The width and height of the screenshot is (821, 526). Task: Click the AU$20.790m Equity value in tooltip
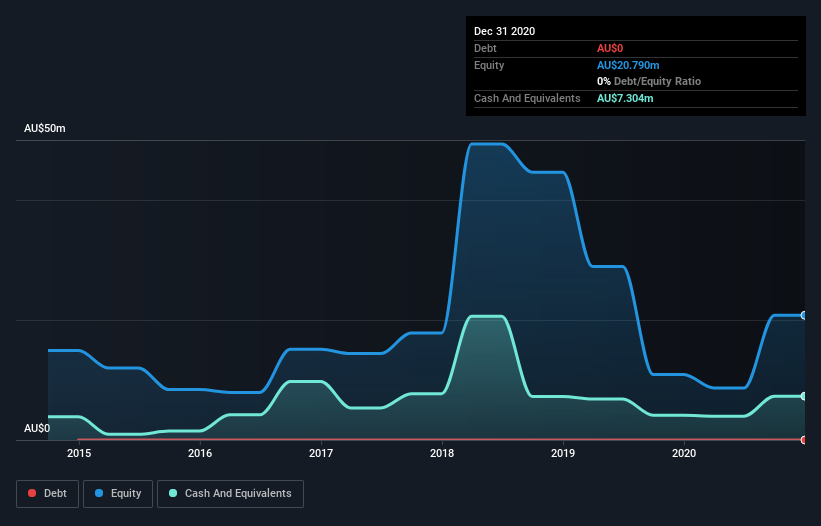(628, 65)
